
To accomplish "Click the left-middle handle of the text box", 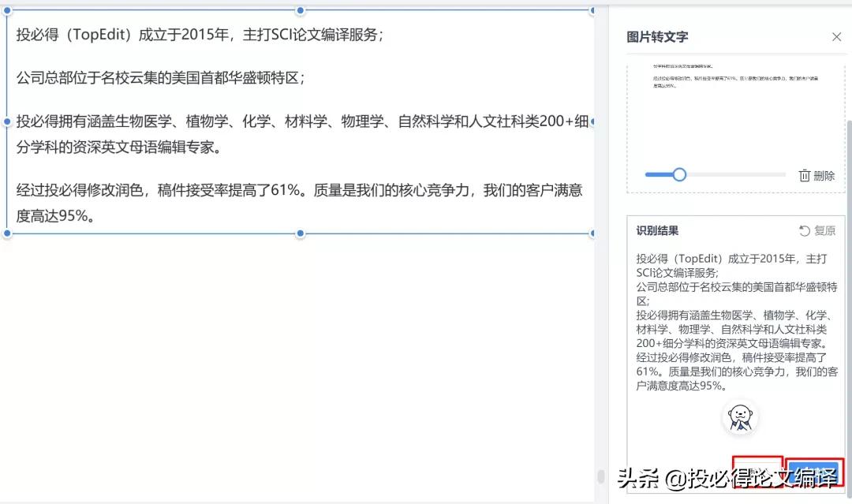I will [x=7, y=121].
